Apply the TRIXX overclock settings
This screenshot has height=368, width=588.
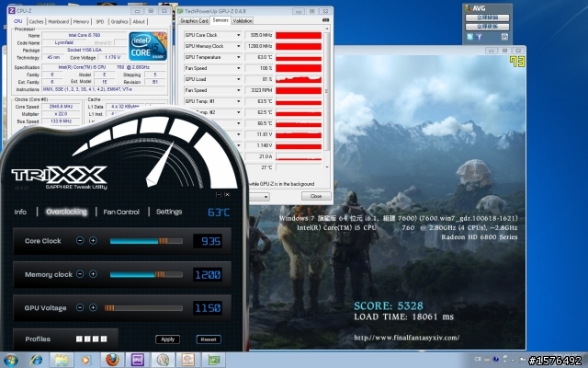tap(167, 339)
